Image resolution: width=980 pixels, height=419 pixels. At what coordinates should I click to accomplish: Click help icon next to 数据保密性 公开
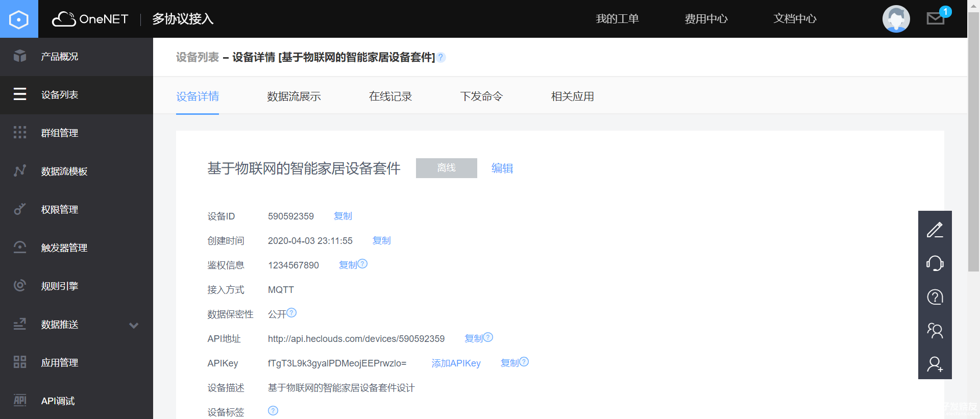(291, 313)
